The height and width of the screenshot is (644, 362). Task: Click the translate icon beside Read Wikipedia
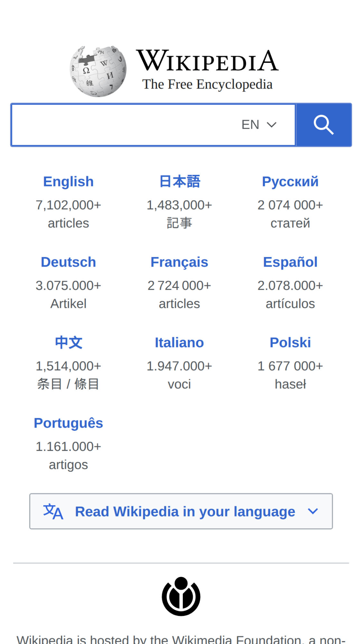click(x=53, y=511)
